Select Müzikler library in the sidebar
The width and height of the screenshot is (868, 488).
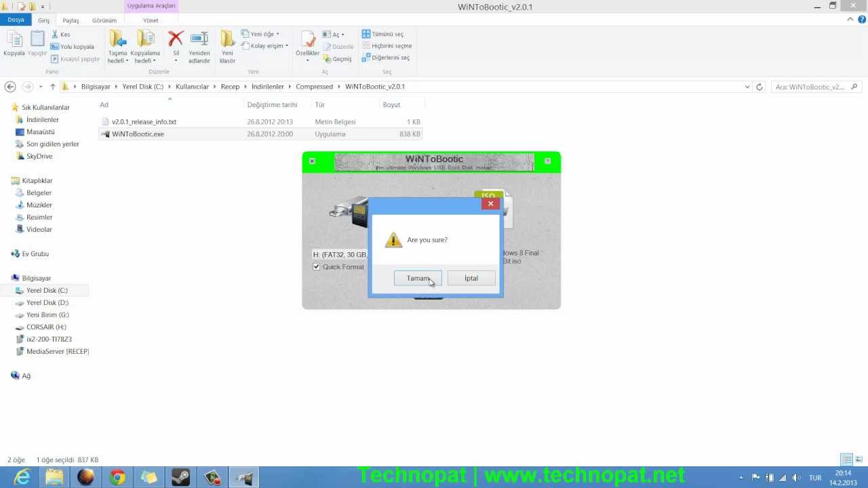[x=39, y=205]
